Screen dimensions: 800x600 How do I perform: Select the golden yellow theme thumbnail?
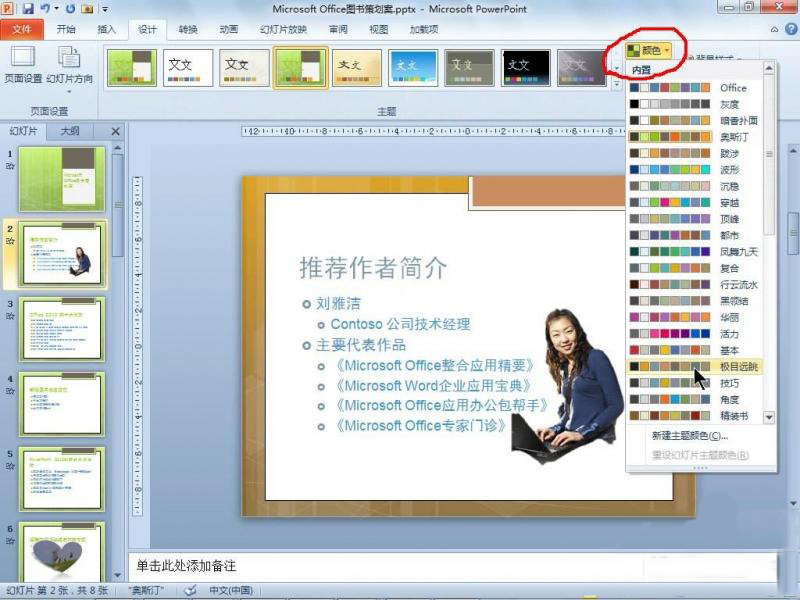[357, 67]
